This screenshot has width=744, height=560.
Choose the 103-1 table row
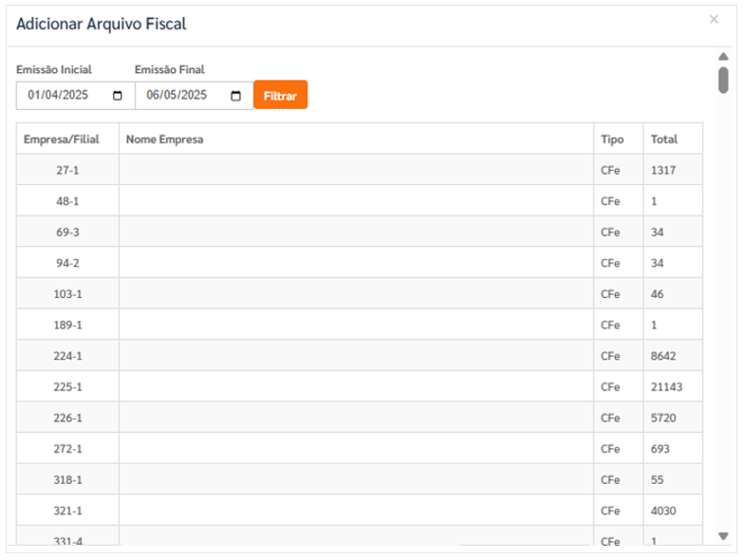coord(360,293)
